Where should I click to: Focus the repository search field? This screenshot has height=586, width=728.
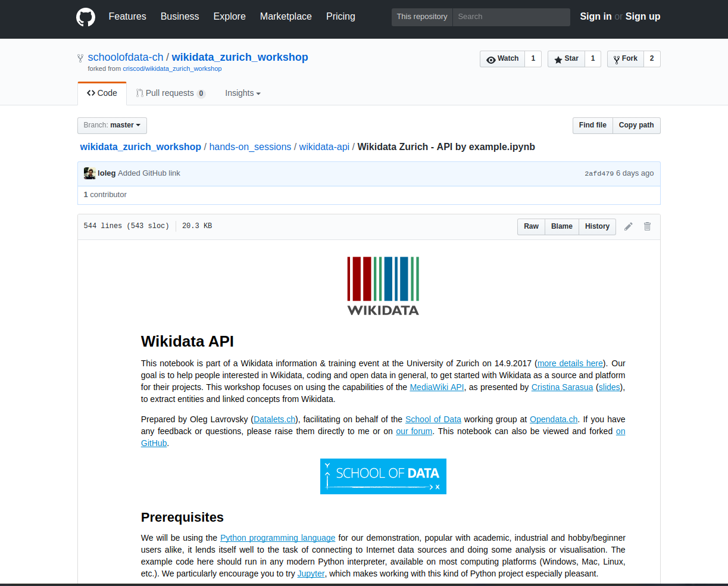[x=511, y=17]
